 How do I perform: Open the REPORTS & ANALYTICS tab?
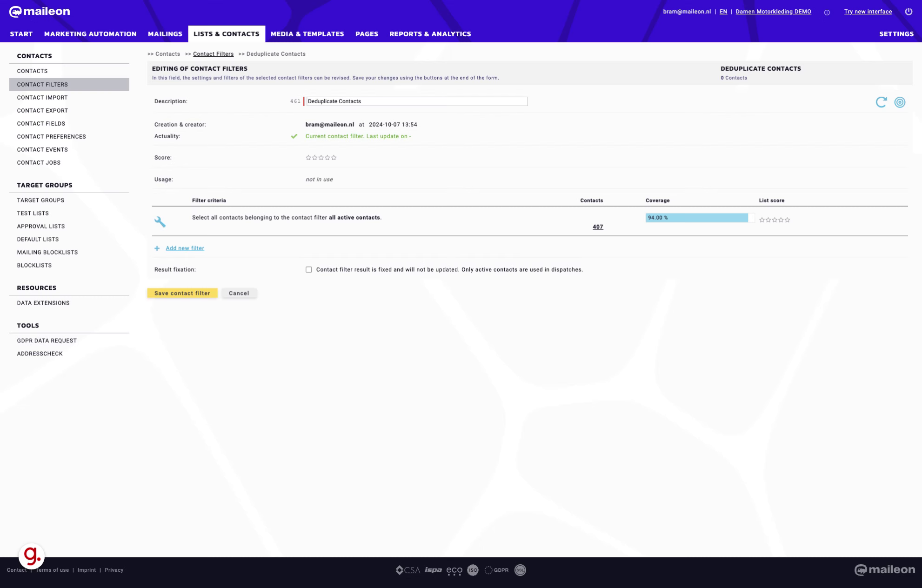click(x=430, y=34)
